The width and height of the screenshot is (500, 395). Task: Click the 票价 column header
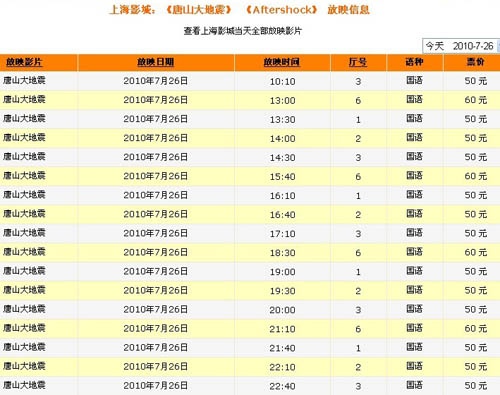pos(475,62)
